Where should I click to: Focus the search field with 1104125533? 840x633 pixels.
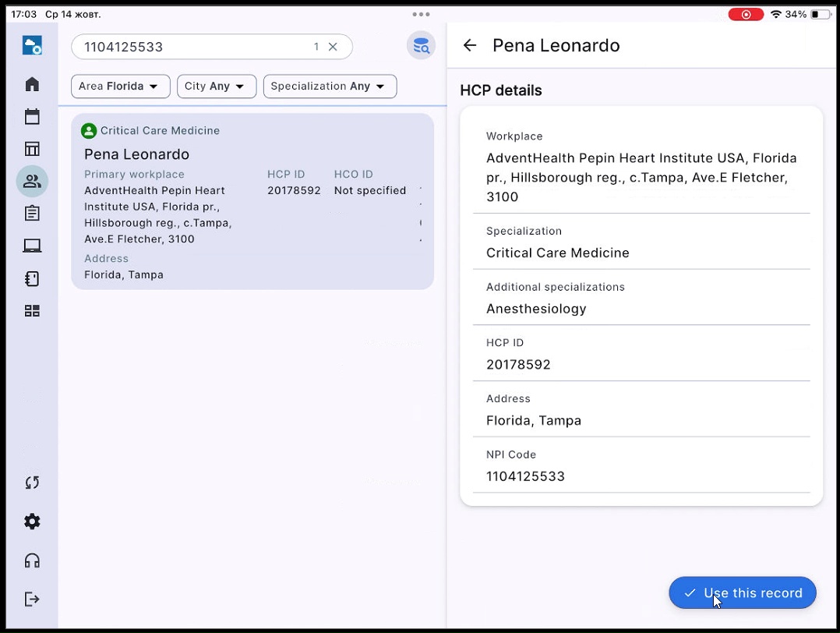212,47
